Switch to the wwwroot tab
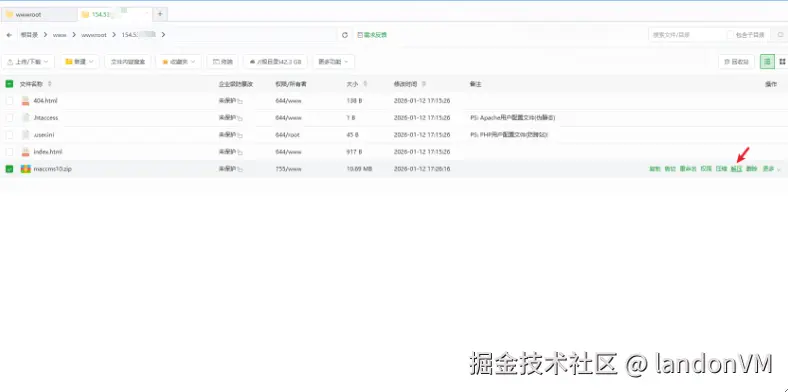The height and width of the screenshot is (392, 788). pyautogui.click(x=39, y=15)
